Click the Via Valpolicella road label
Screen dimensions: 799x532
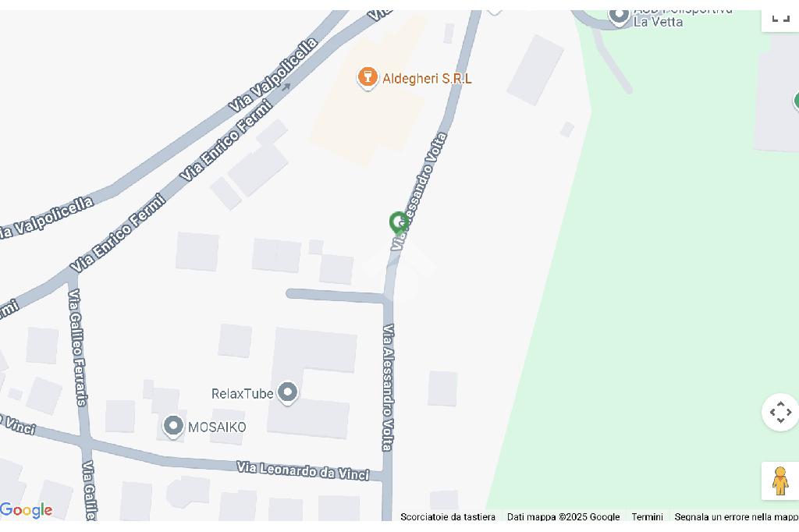pyautogui.click(x=272, y=76)
